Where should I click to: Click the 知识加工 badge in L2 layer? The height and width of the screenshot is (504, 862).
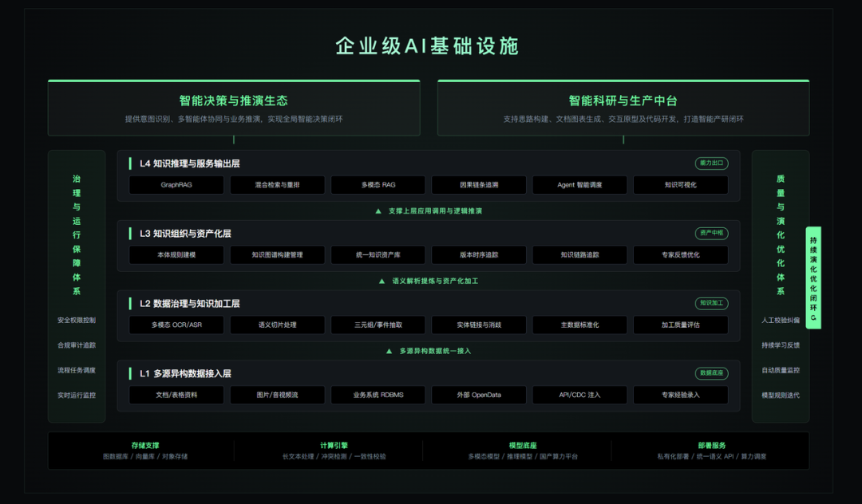point(711,303)
